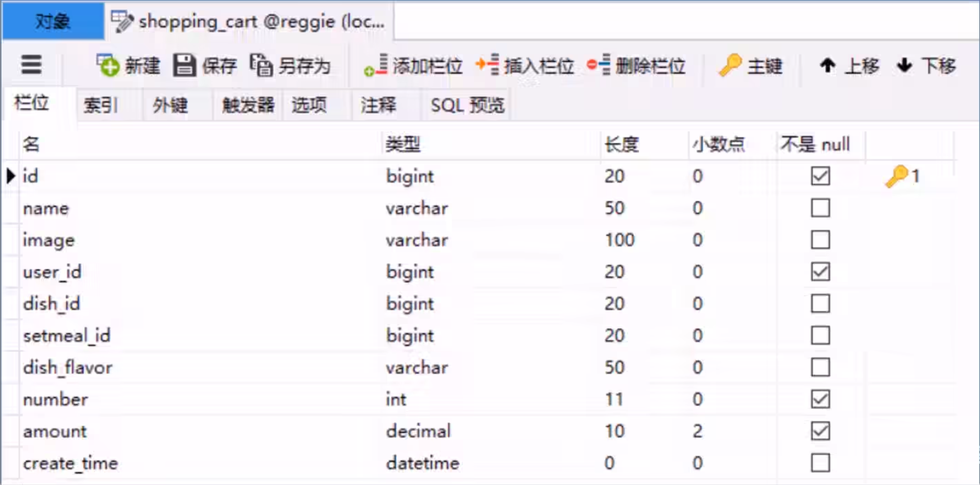Select the name field name cell
This screenshot has width=980, height=485.
[x=200, y=208]
